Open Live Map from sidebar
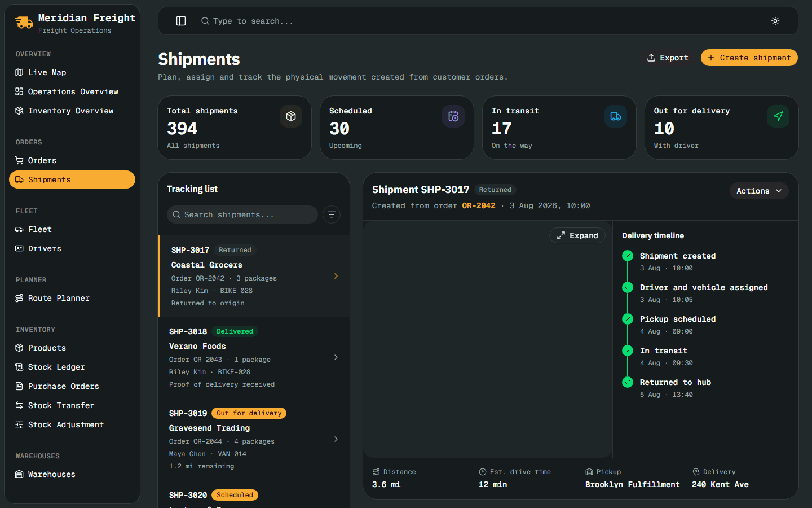The width and height of the screenshot is (812, 508). pos(72,72)
